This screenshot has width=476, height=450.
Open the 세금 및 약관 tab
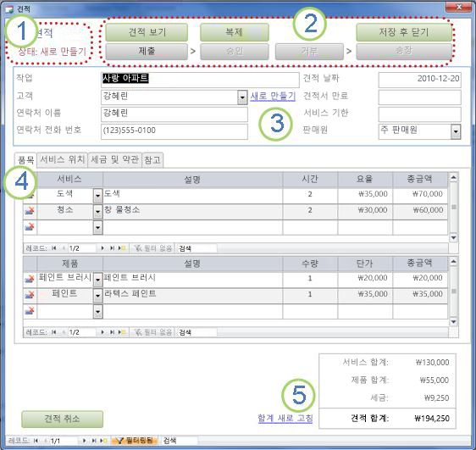pos(114,159)
